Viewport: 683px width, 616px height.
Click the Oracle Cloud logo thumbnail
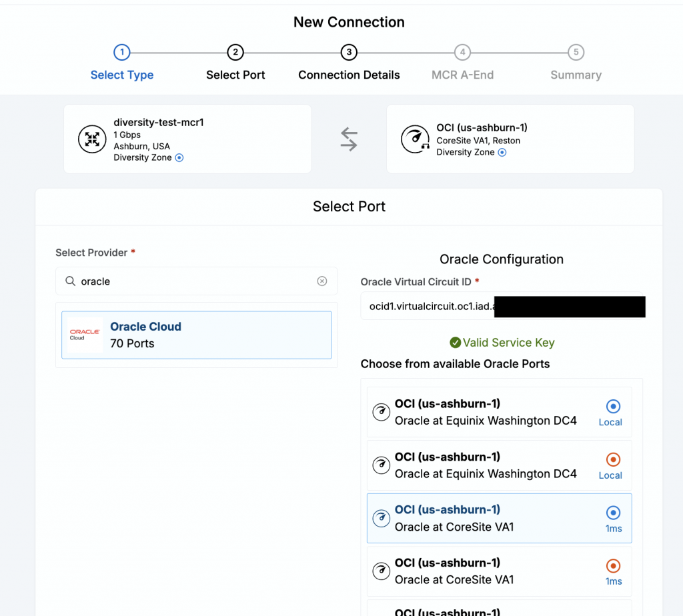pyautogui.click(x=85, y=335)
